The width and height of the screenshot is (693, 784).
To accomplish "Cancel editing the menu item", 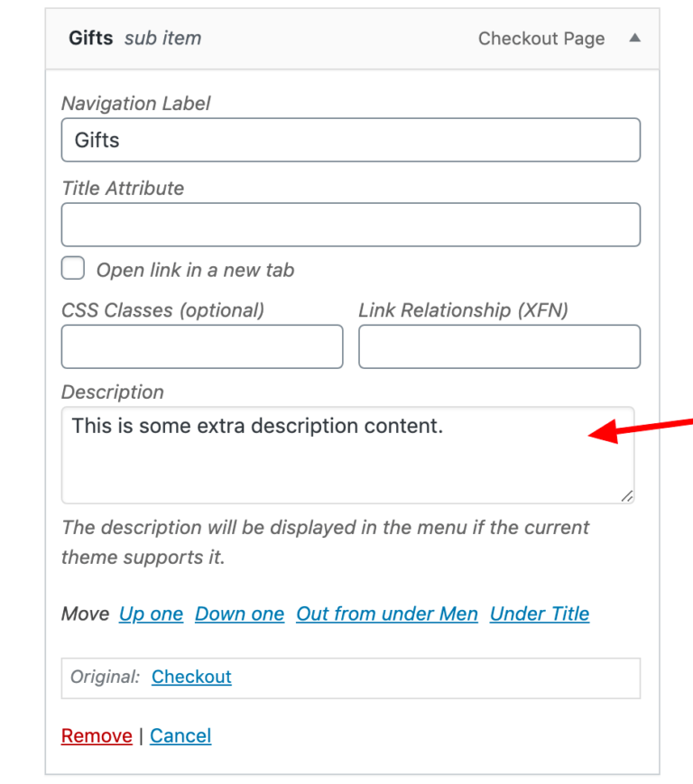I will 180,735.
